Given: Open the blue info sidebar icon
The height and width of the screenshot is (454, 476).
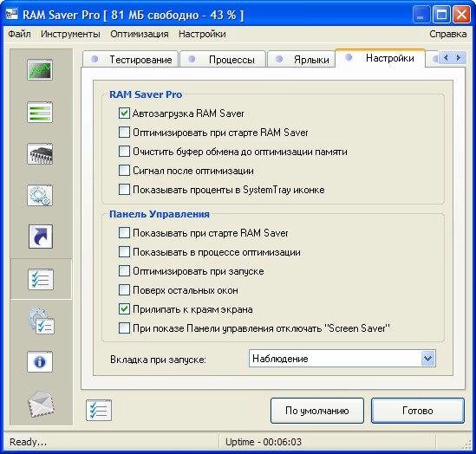Looking at the screenshot, I should pos(40,361).
